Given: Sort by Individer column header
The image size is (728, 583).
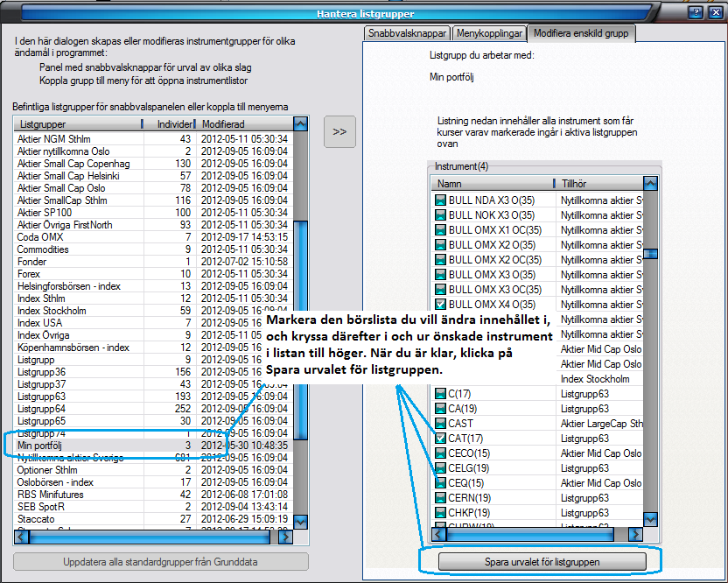Looking at the screenshot, I should tap(170, 124).
